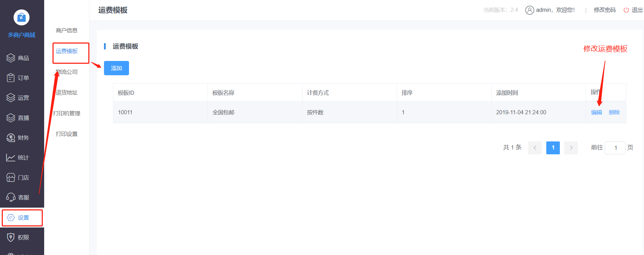Viewport: 644px width, 255px height.
Task: Go to next page arrow
Action: pos(571,148)
